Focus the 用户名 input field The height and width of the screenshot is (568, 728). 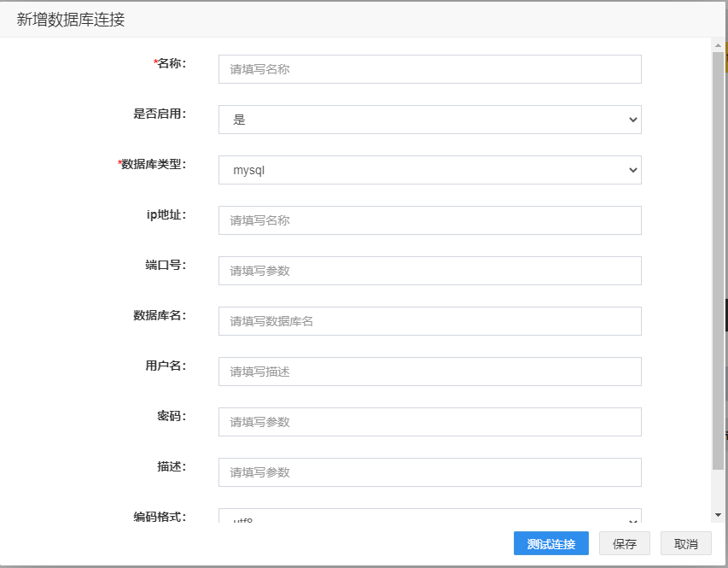(430, 372)
